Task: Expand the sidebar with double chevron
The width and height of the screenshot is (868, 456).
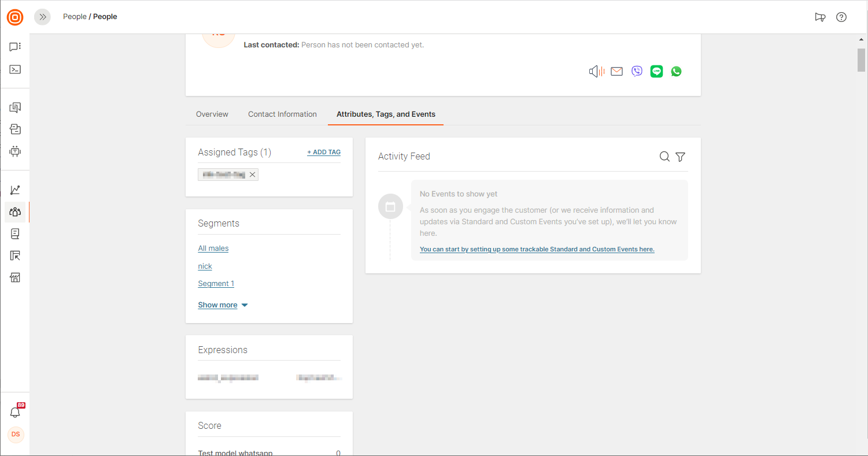Action: coord(42,17)
